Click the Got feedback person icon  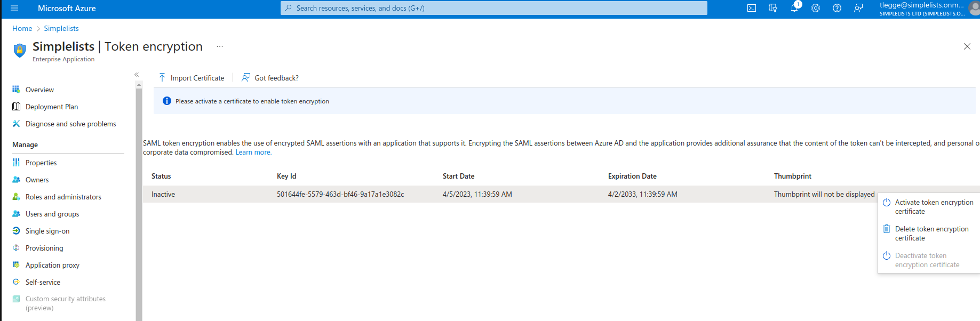point(246,78)
